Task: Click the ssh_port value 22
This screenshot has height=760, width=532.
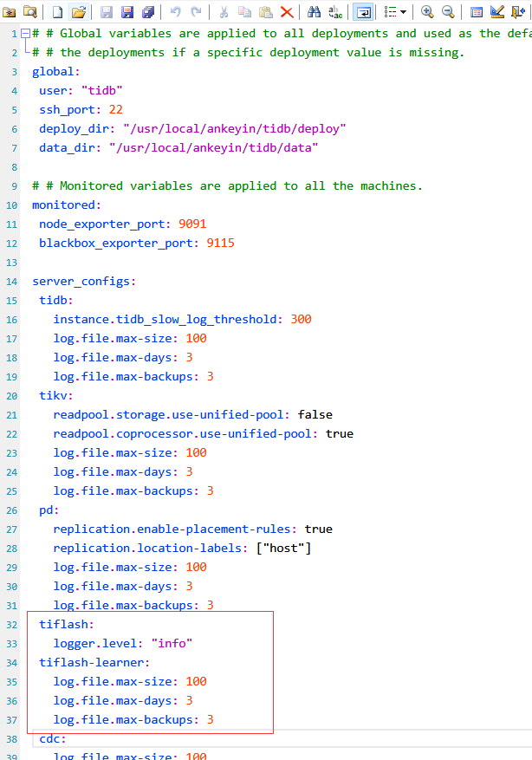Action: 116,109
